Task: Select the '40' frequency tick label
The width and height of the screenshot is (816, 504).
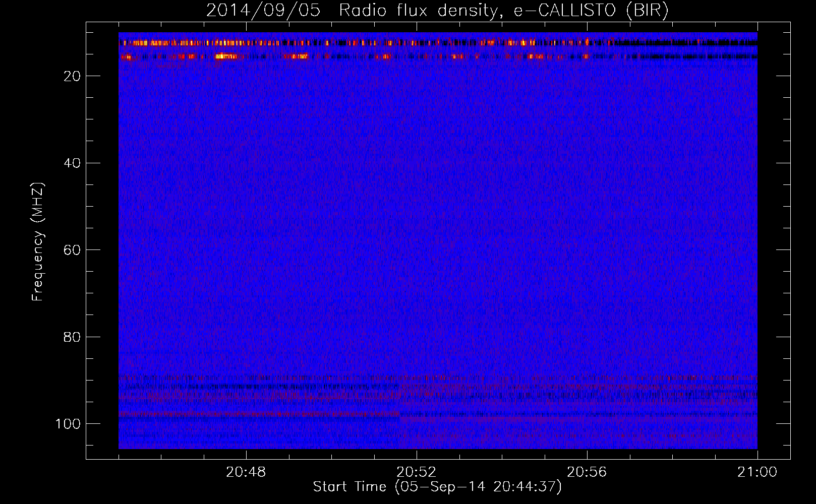Action: coord(73,163)
